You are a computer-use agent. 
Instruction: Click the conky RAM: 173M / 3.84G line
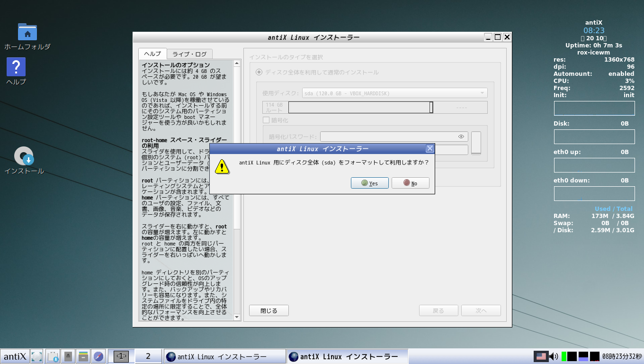[x=594, y=216]
